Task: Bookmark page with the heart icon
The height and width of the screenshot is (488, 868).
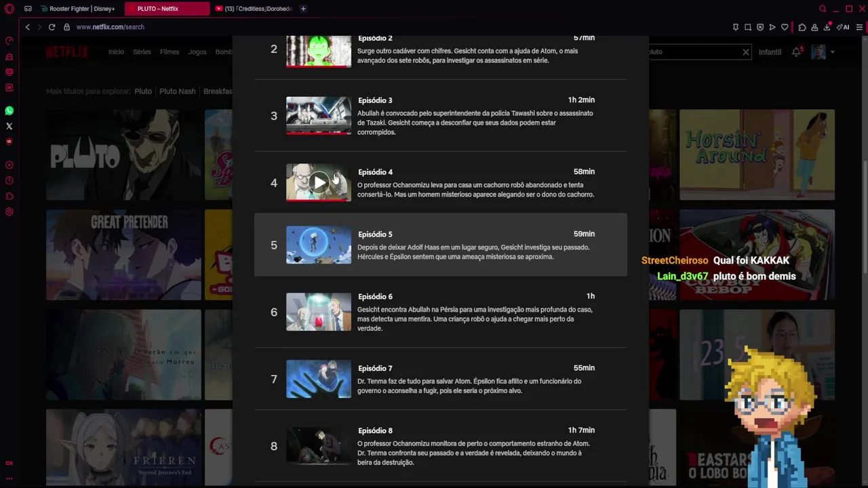Action: click(785, 27)
